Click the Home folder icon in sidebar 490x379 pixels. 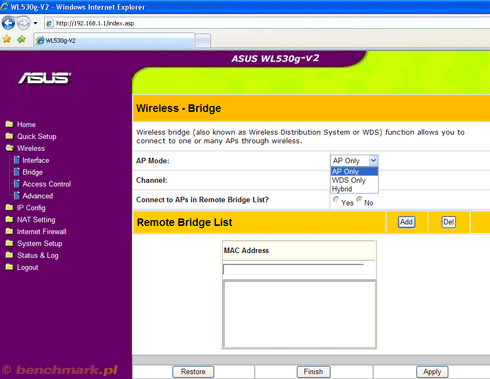[x=9, y=124]
